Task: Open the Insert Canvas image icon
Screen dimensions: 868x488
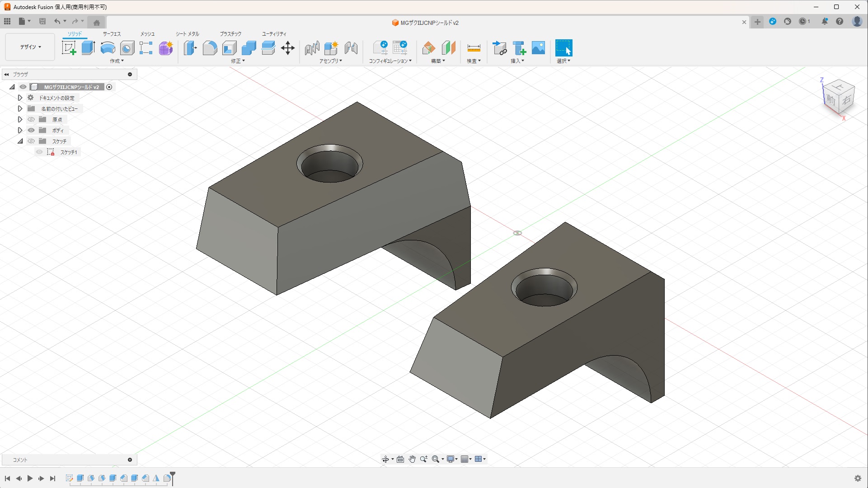Action: (x=538, y=48)
